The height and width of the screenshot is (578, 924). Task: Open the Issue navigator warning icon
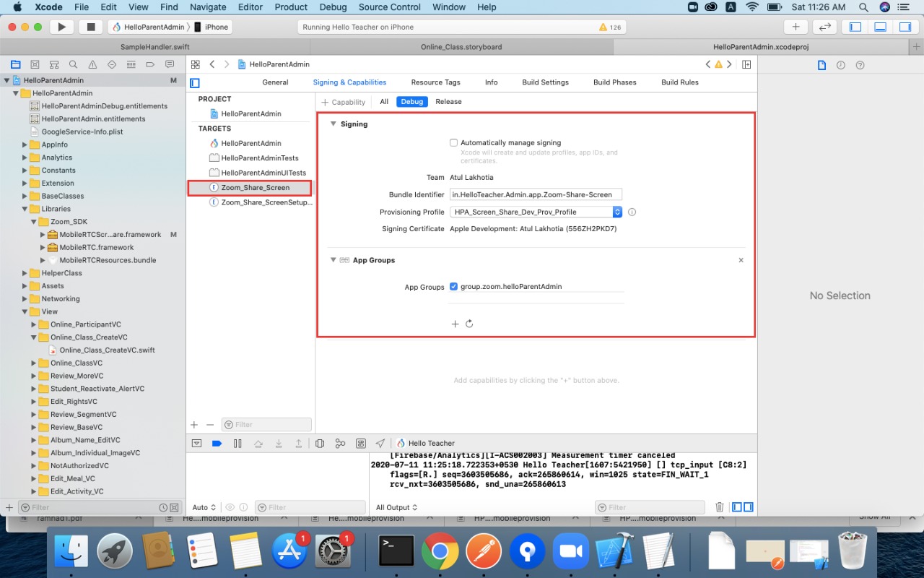(92, 64)
